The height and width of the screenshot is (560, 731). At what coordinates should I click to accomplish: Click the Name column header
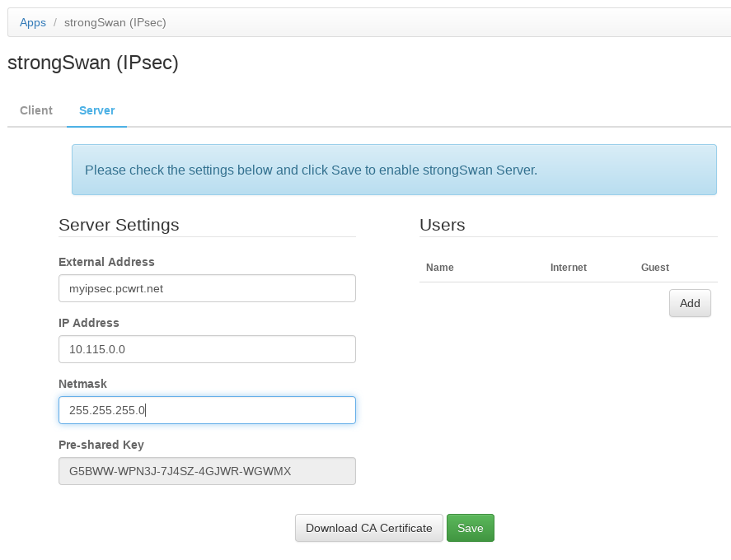coord(440,268)
